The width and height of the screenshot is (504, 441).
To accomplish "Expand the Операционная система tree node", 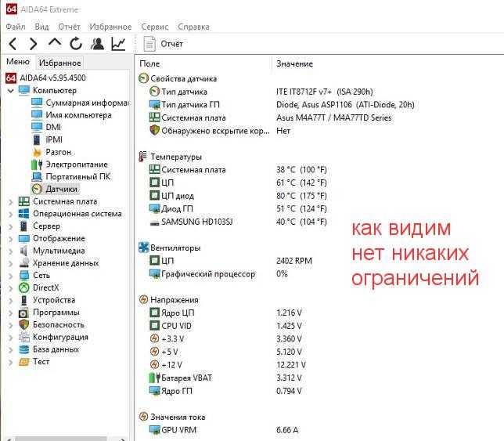I will [11, 214].
